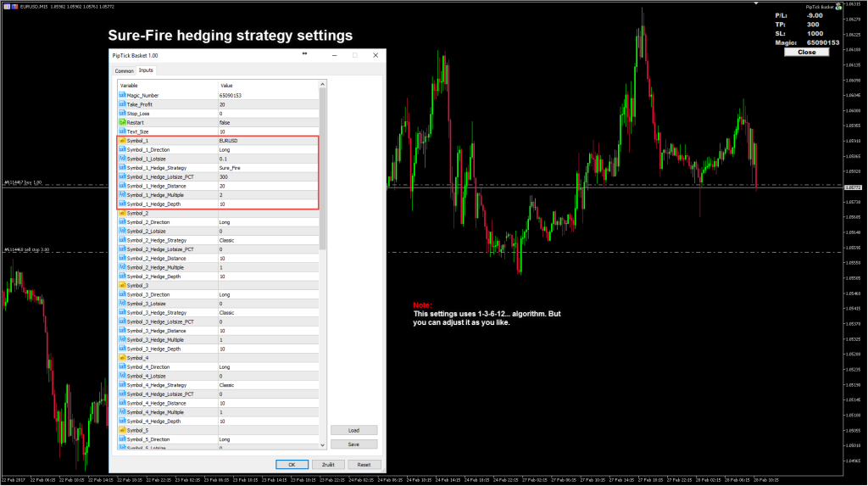Click the icon beside Stop_Loss variable
The width and height of the screenshot is (868, 486).
[122, 114]
